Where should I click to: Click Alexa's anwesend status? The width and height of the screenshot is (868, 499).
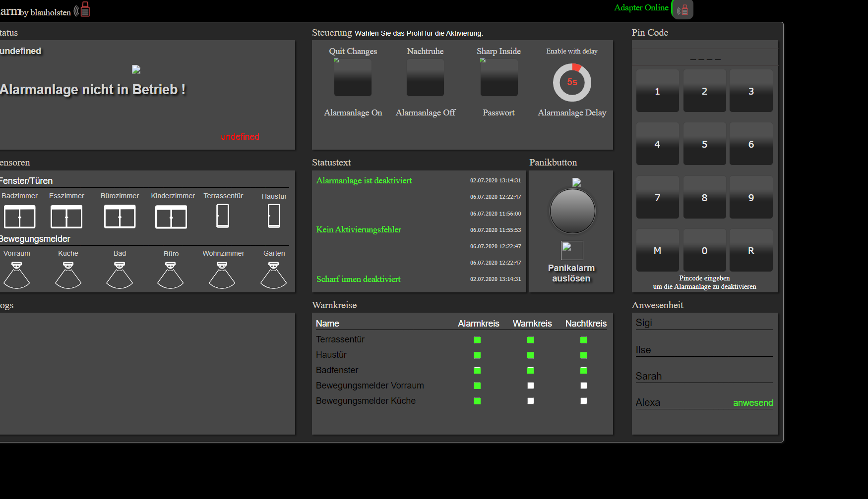[753, 403]
